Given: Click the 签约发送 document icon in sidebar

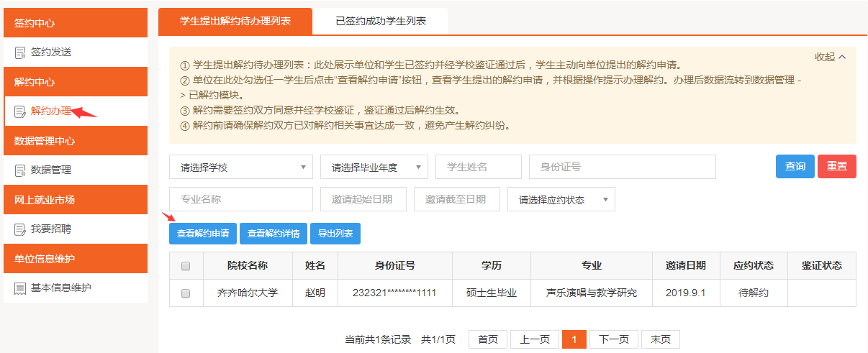Looking at the screenshot, I should (x=20, y=52).
